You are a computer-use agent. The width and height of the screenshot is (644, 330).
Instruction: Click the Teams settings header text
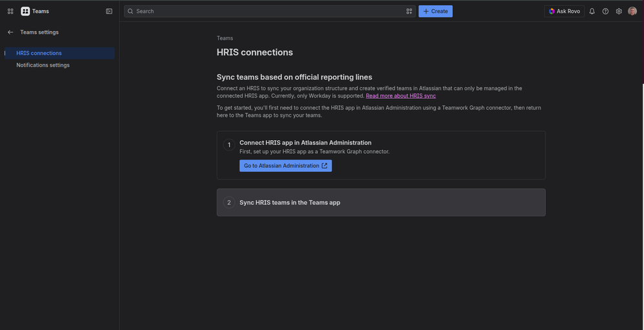coord(39,32)
